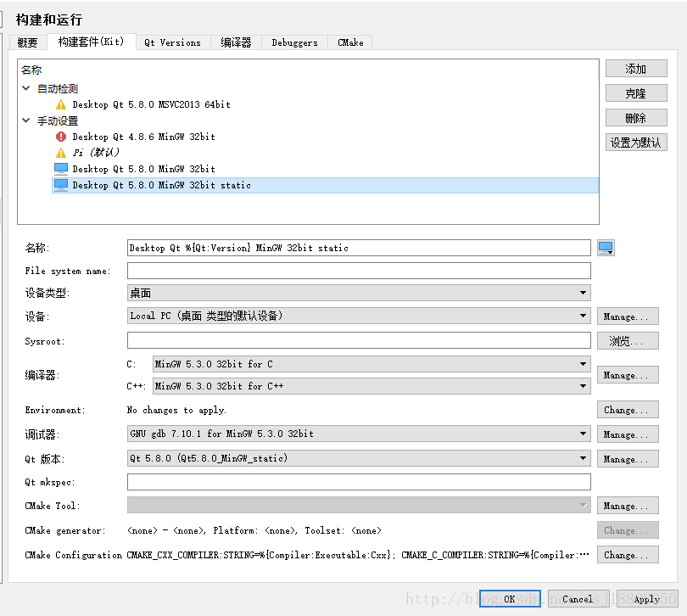Viewport: 687px width, 616px height.
Task: Click monitor icon of the MinGW 32bit static kit
Action: 60,185
